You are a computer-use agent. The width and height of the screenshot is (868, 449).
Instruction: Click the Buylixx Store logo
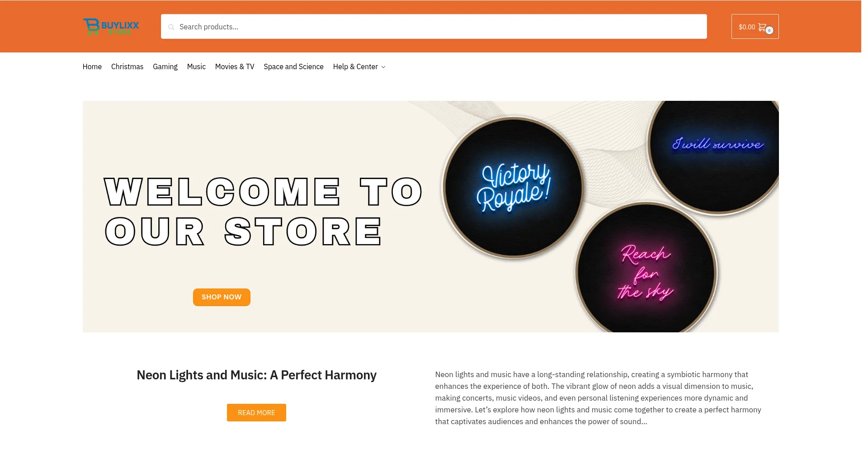[x=111, y=27]
